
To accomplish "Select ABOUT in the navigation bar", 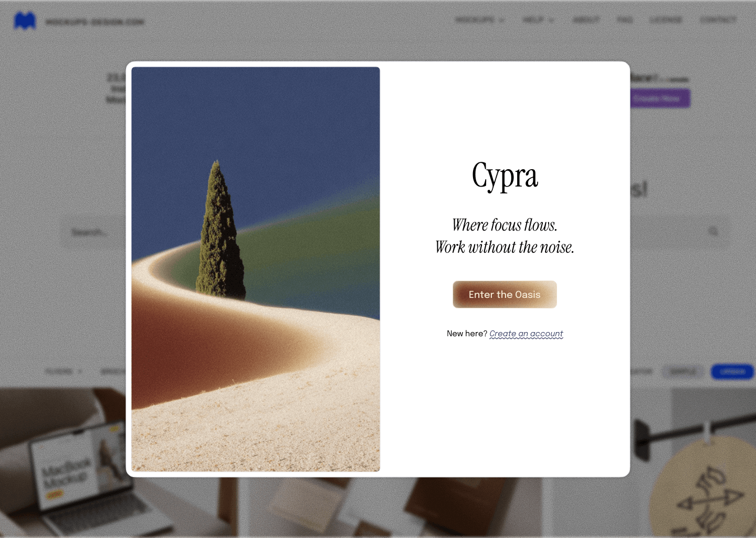I will pos(586,20).
